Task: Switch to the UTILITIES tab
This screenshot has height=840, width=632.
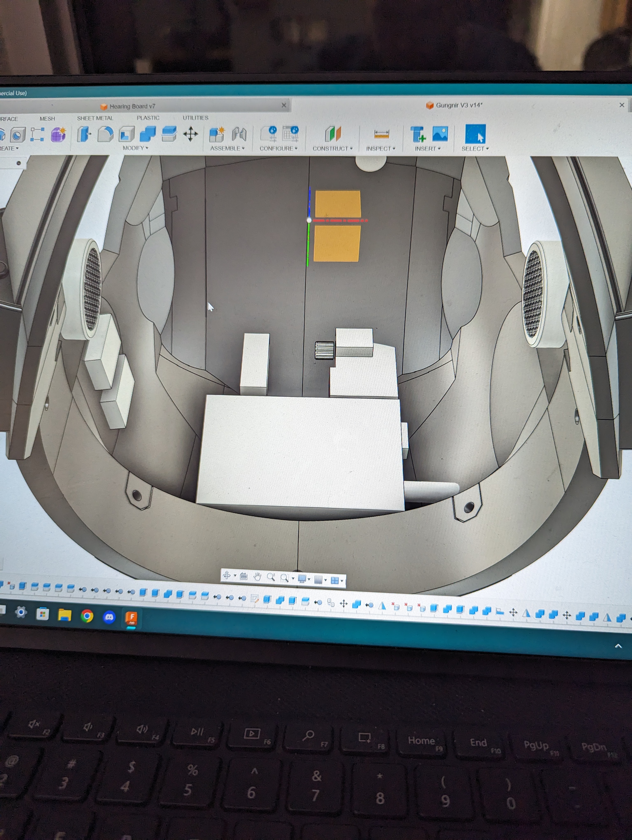Action: 195,118
